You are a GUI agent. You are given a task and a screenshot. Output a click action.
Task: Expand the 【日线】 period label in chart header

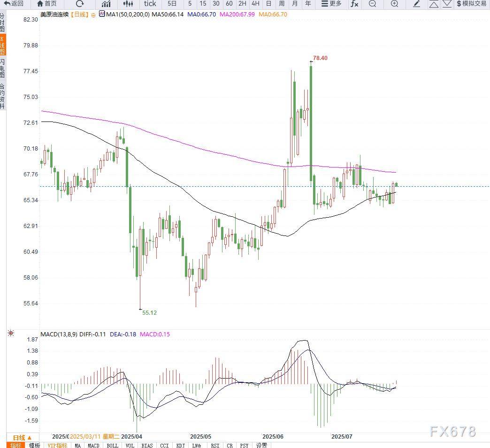(80, 15)
